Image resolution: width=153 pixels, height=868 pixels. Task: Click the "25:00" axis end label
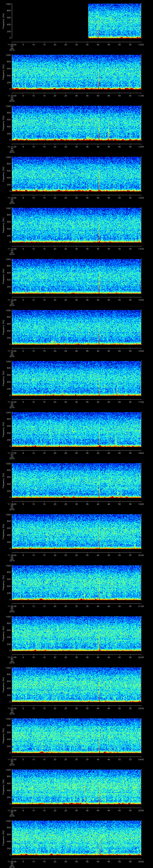pos(141,810)
